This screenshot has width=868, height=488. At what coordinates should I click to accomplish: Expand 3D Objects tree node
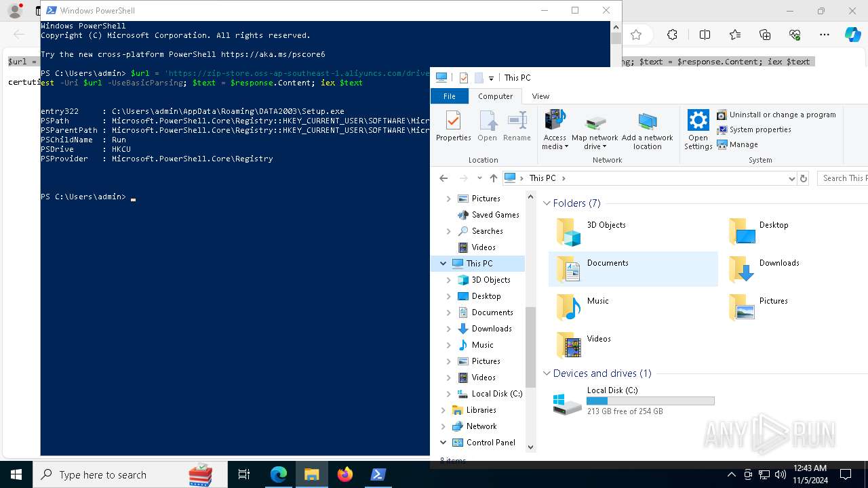coord(448,280)
